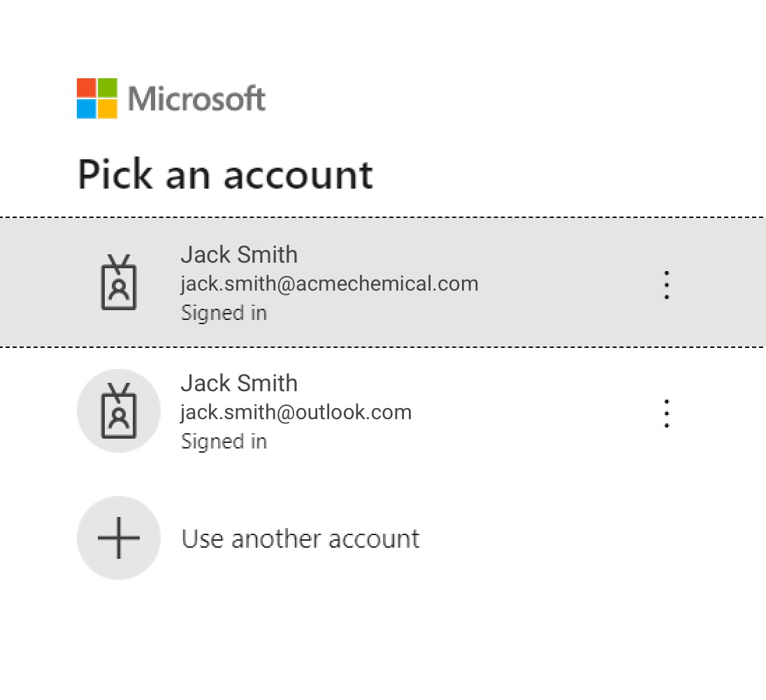The width and height of the screenshot is (766, 700).
Task: Click the green square in Microsoft logo
Action: coord(108,88)
